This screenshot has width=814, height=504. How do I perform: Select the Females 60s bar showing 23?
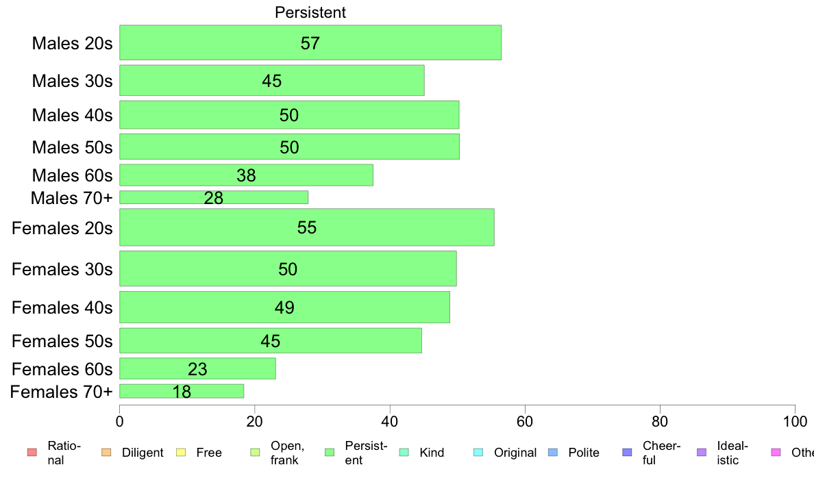197,368
